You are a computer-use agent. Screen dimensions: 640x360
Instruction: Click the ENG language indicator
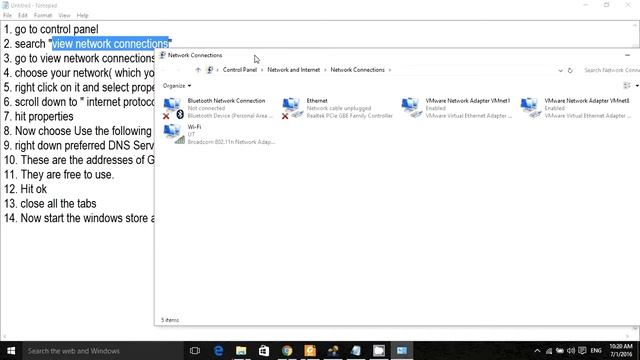pyautogui.click(x=596, y=351)
